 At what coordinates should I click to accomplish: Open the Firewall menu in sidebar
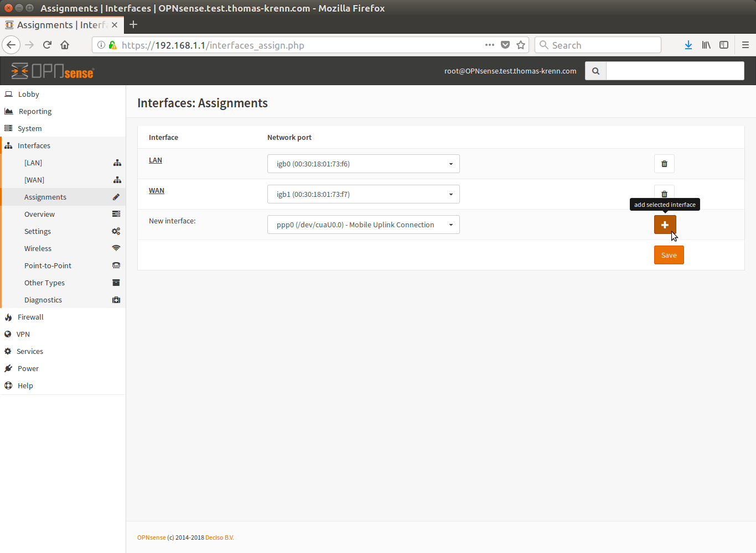tap(30, 317)
